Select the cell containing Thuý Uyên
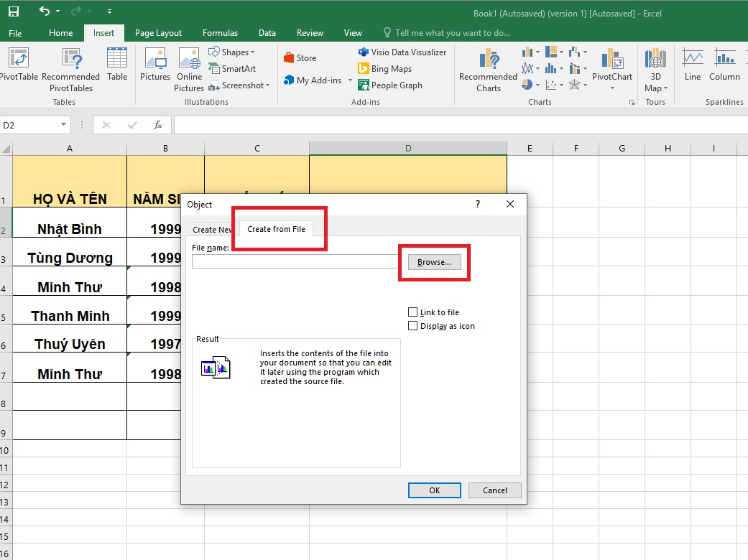 pyautogui.click(x=70, y=339)
